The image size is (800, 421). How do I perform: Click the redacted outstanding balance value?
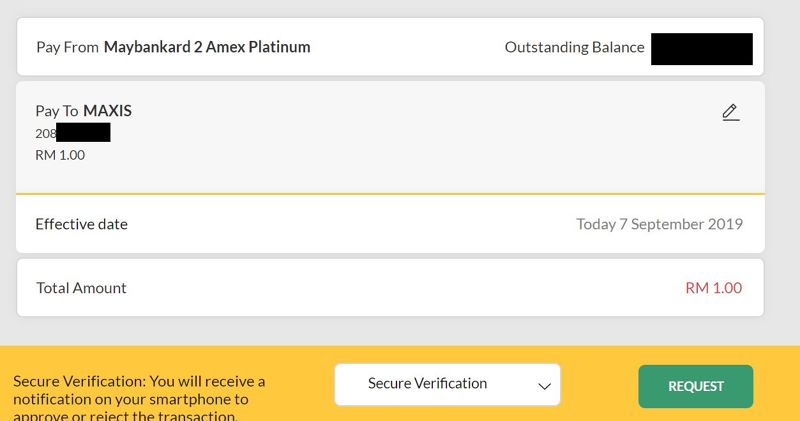click(x=701, y=48)
